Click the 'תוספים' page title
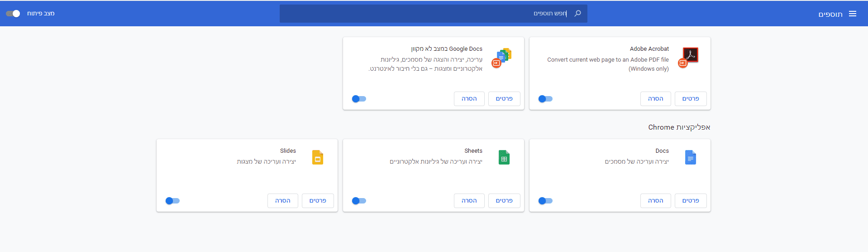This screenshot has width=868, height=252. [x=830, y=14]
